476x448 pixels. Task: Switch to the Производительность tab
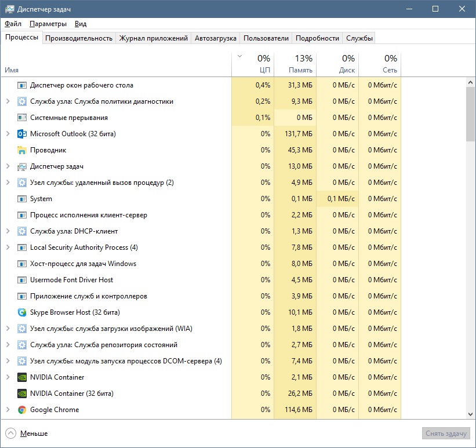[x=79, y=38]
